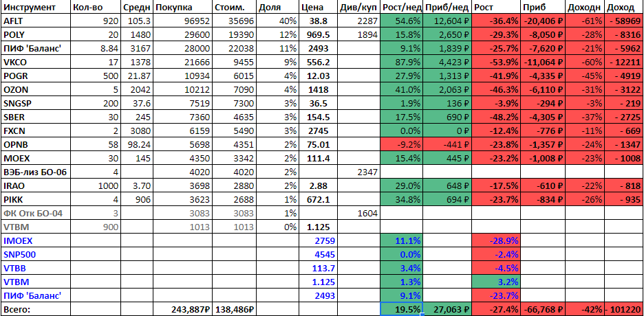
Task: Select PIKK price cell 672.1
Action: coord(319,200)
